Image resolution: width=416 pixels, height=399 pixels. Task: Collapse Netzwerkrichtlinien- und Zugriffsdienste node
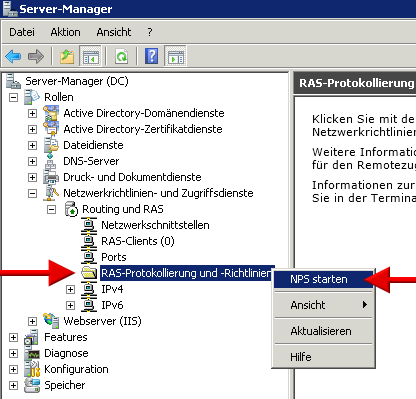pyautogui.click(x=32, y=193)
